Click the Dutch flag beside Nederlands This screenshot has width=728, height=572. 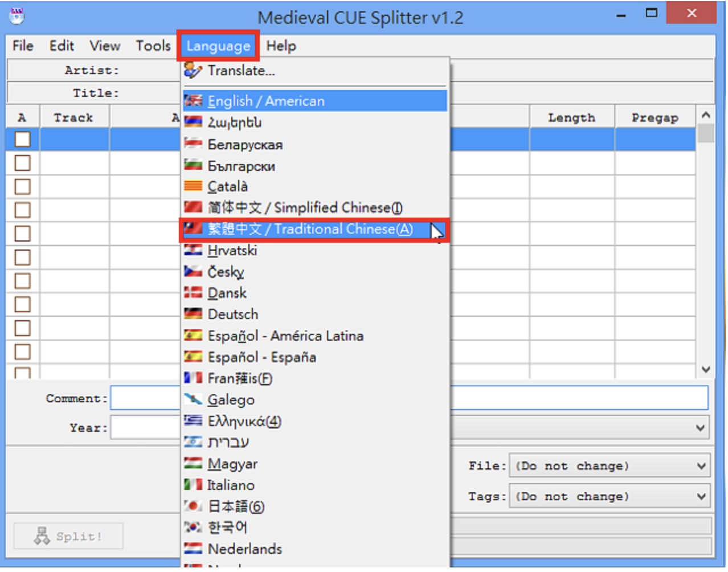[193, 549]
